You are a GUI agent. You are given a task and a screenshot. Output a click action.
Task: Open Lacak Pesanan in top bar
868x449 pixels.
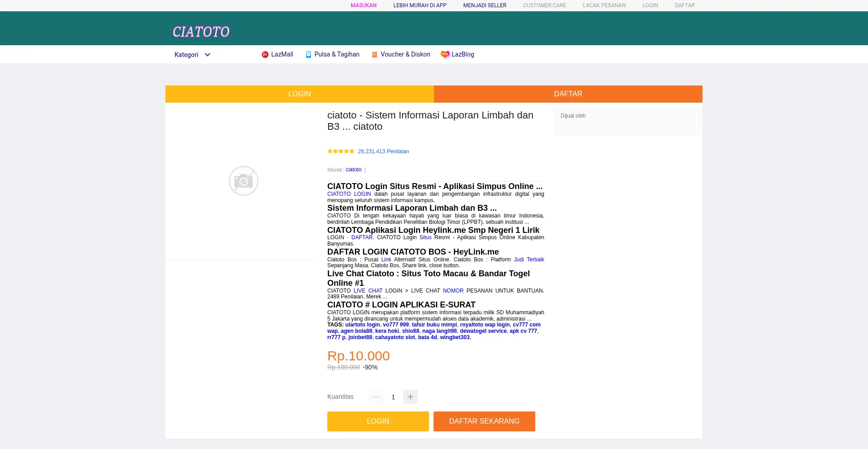(x=604, y=5)
